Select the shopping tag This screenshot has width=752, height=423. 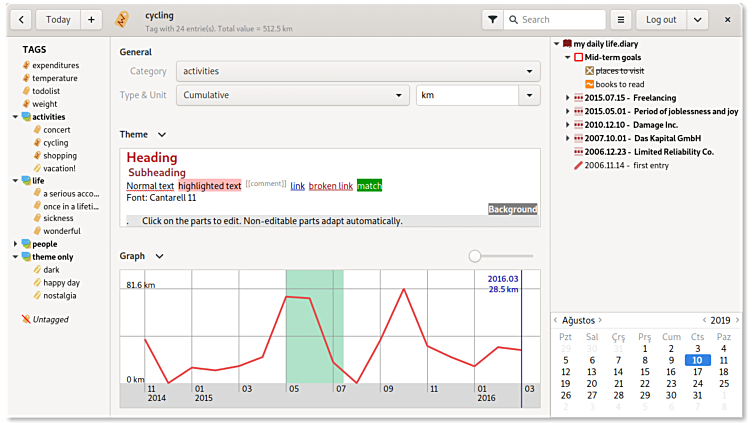tap(59, 155)
